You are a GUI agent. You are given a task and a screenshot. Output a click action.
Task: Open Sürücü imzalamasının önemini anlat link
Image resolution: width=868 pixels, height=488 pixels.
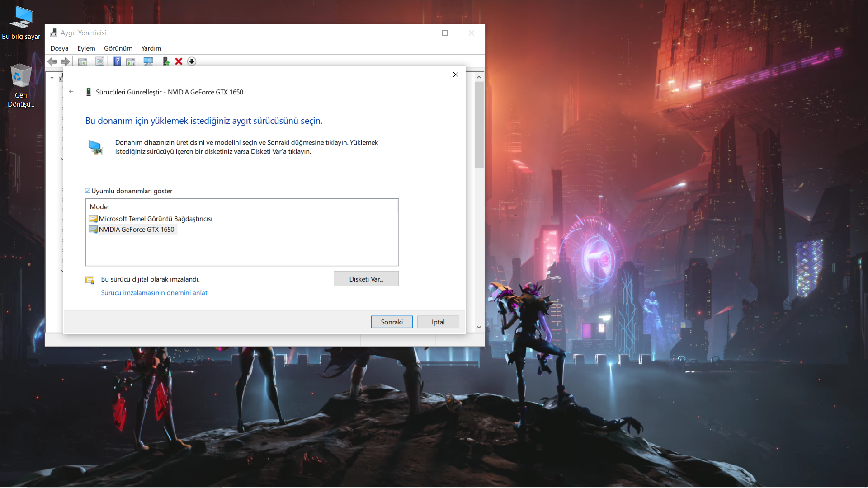click(x=154, y=293)
